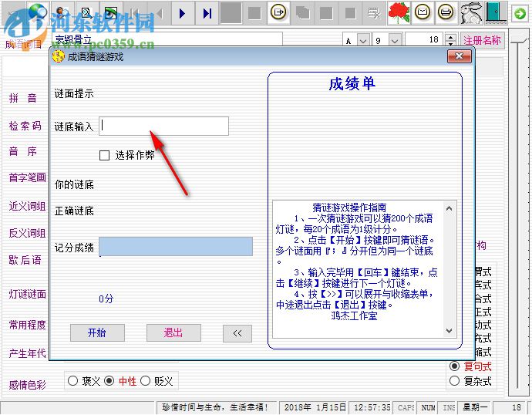Click the 检索码 label
Viewport: 532px width, 415px height.
(x=25, y=126)
